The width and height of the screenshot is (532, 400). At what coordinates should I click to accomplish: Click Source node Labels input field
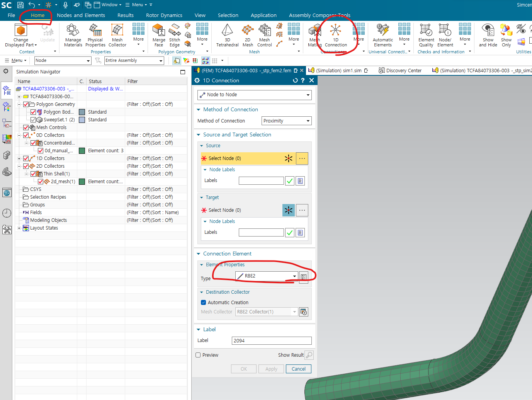click(261, 181)
